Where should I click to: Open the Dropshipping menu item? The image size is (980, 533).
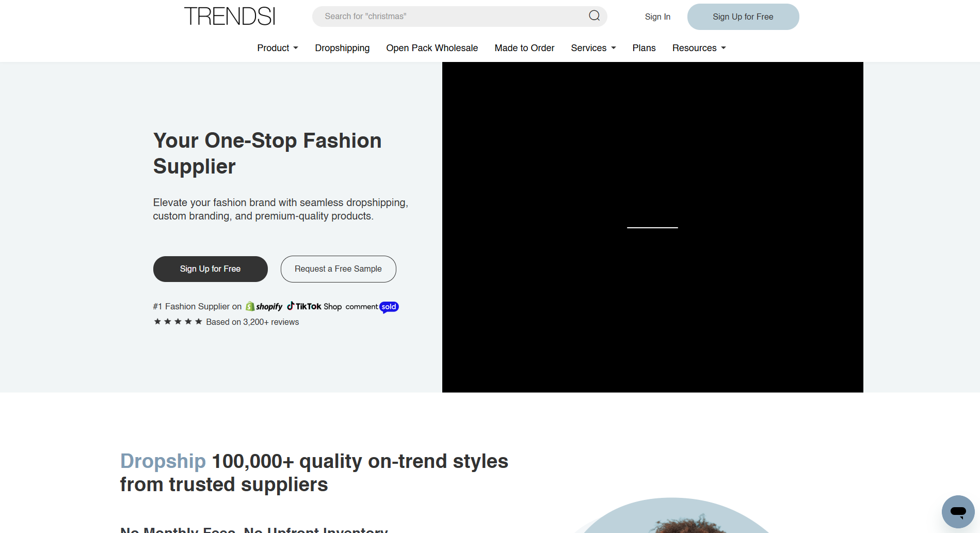342,48
